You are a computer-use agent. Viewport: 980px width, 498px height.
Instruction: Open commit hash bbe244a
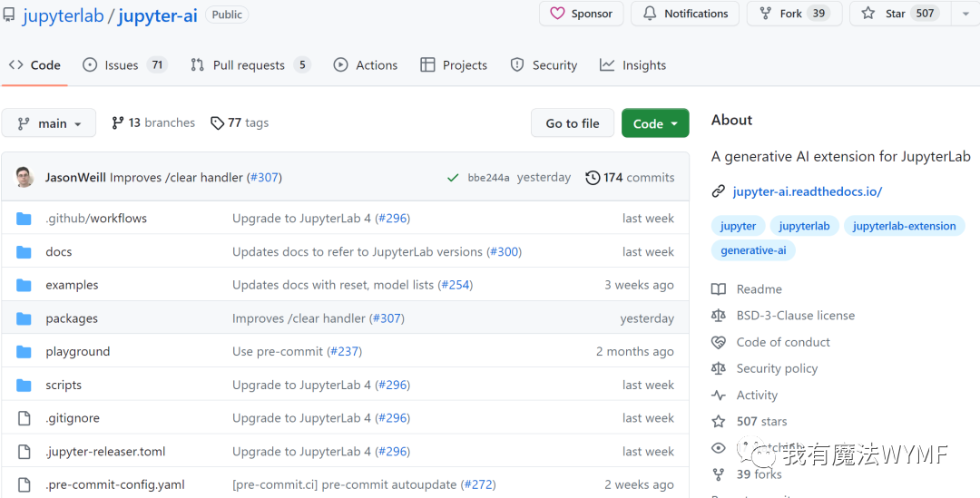pos(488,178)
